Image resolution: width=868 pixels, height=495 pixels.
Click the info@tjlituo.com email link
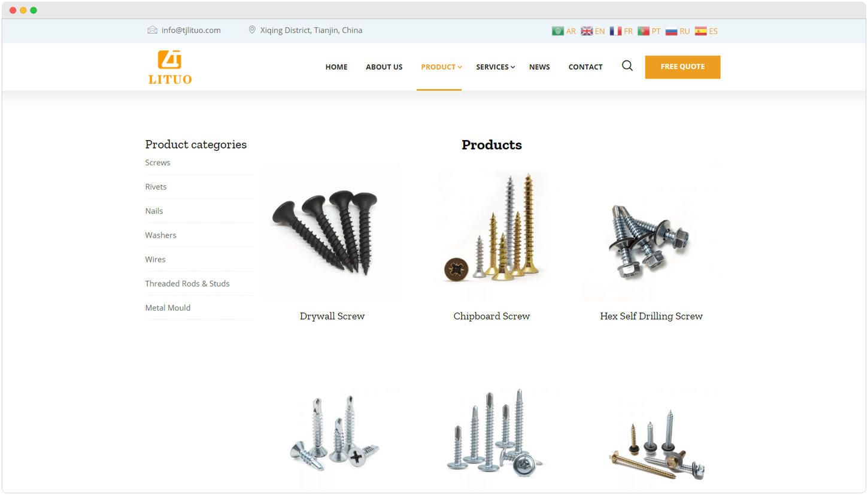(x=191, y=30)
